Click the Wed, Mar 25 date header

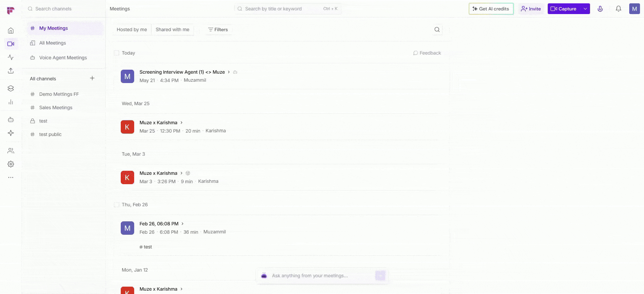pyautogui.click(x=136, y=103)
